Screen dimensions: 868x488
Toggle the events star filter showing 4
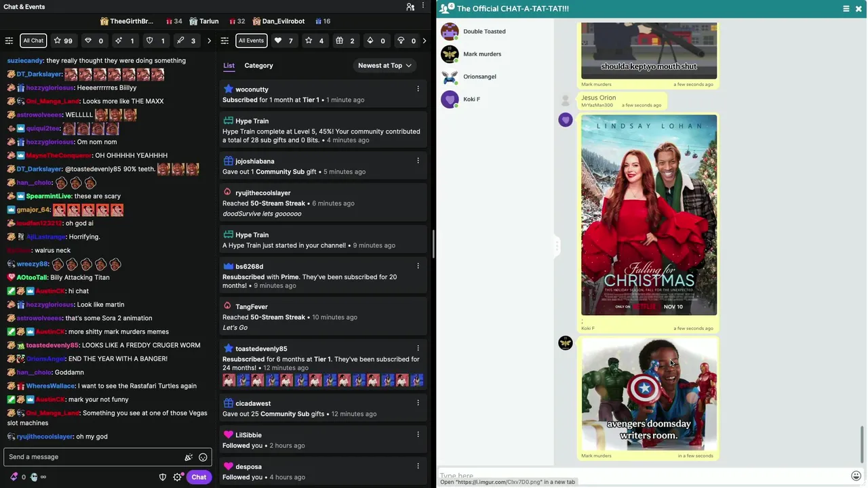coord(315,41)
